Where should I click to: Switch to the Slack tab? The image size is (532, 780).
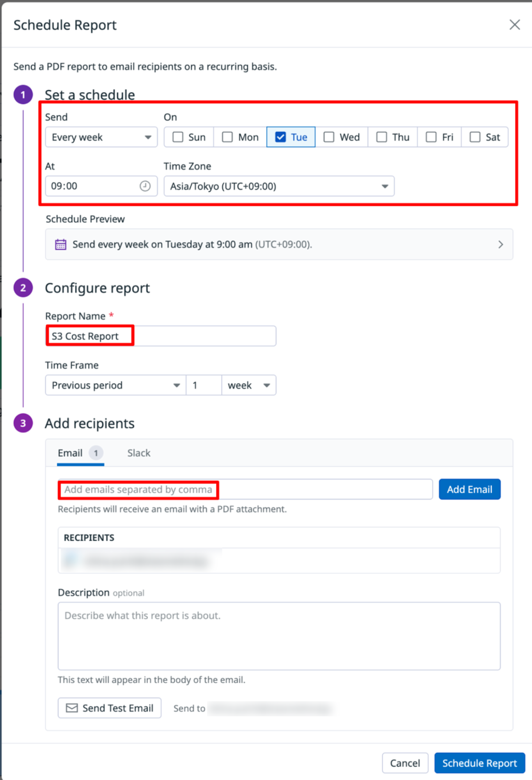pyautogui.click(x=138, y=453)
